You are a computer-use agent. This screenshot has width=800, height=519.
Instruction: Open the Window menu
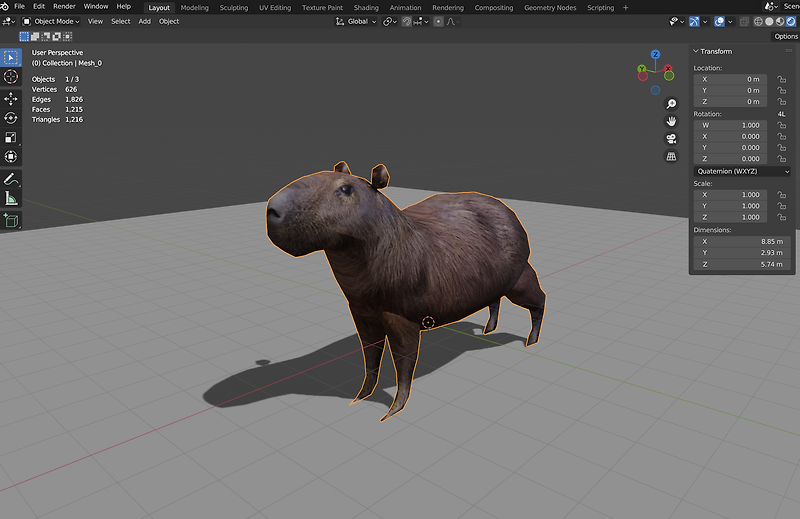(95, 7)
